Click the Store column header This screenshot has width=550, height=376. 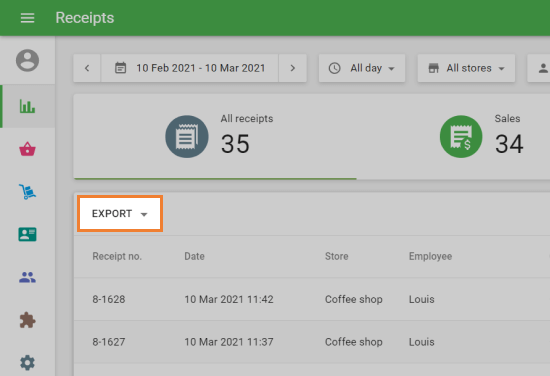click(x=336, y=256)
